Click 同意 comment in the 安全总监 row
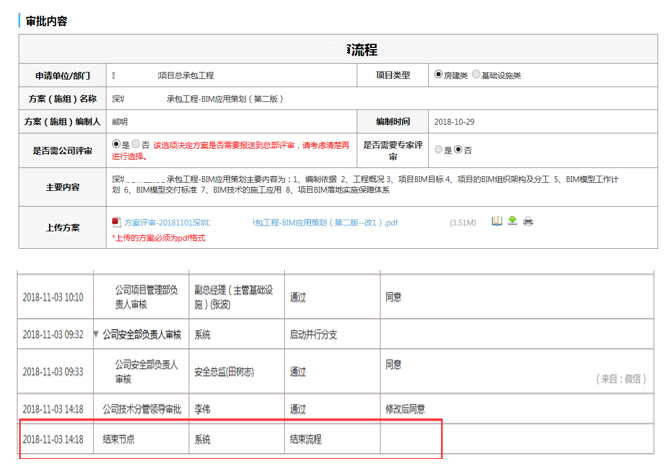This screenshot has height=465, width=667. [393, 365]
